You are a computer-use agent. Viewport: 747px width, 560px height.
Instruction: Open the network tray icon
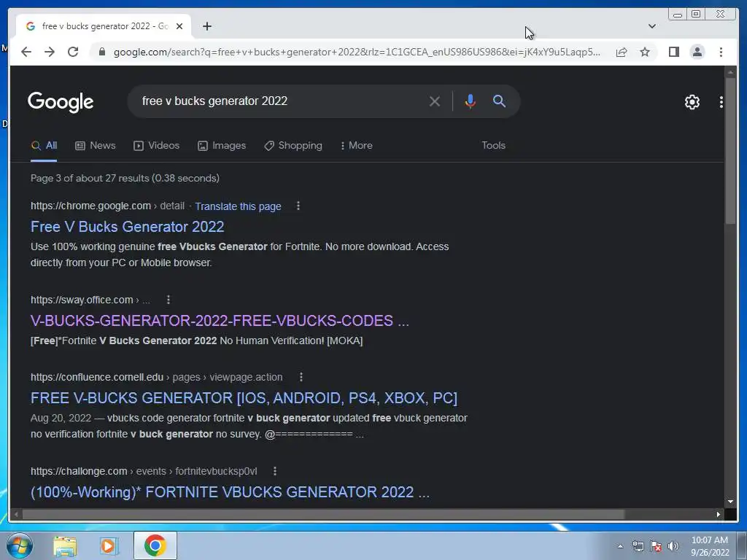click(638, 546)
